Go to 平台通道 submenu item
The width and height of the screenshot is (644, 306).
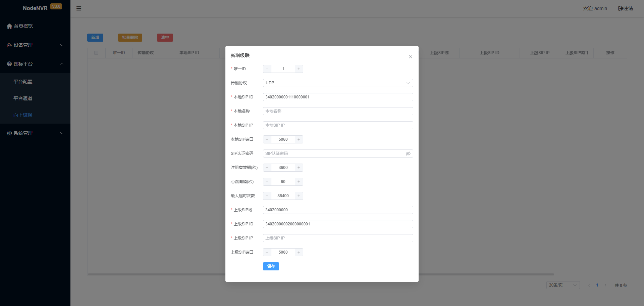(x=35, y=98)
